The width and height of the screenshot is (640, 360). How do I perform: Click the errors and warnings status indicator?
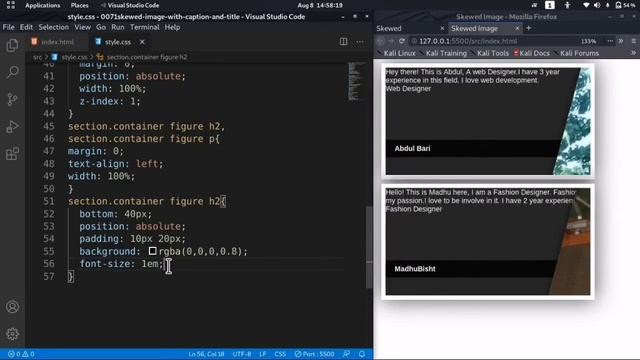coord(21,354)
